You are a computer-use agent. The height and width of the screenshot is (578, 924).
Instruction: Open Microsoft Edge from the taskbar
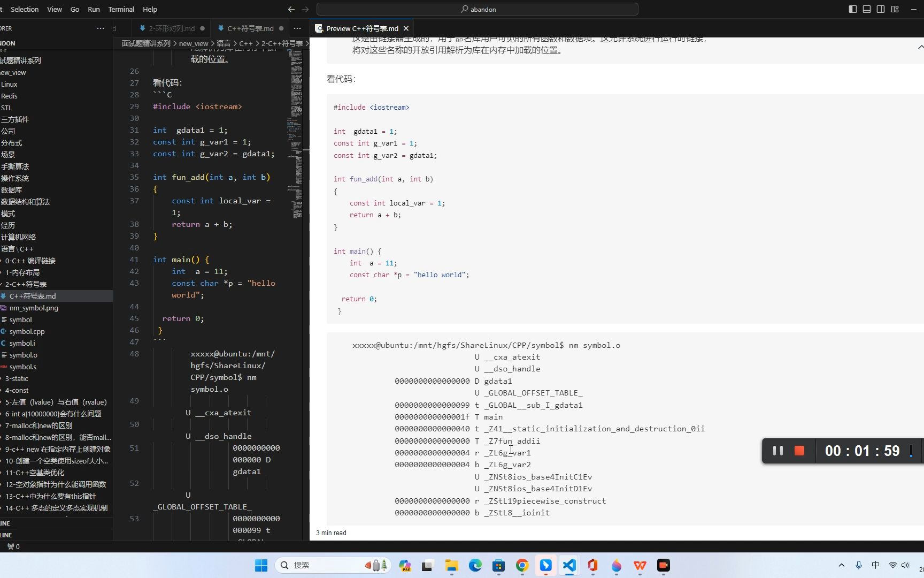[475, 566]
